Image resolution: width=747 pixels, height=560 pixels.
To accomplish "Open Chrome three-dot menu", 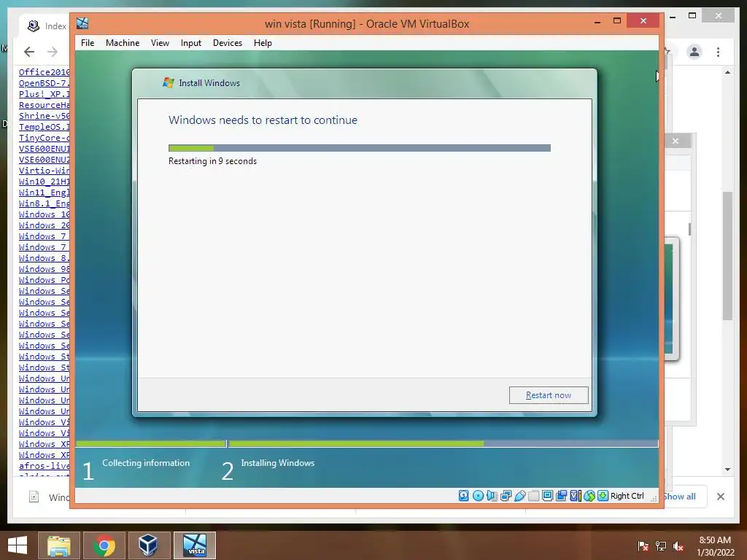I will (x=719, y=52).
